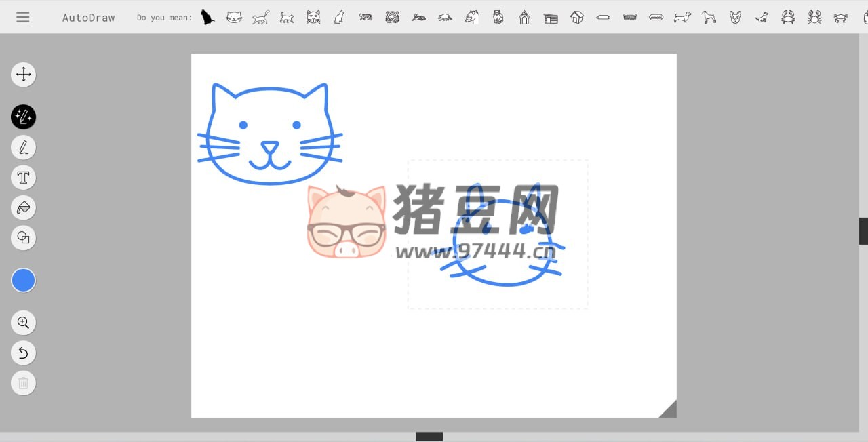Screen dimensions: 868x442
Task: Select the dachshund dog suggestion
Action: pos(682,17)
